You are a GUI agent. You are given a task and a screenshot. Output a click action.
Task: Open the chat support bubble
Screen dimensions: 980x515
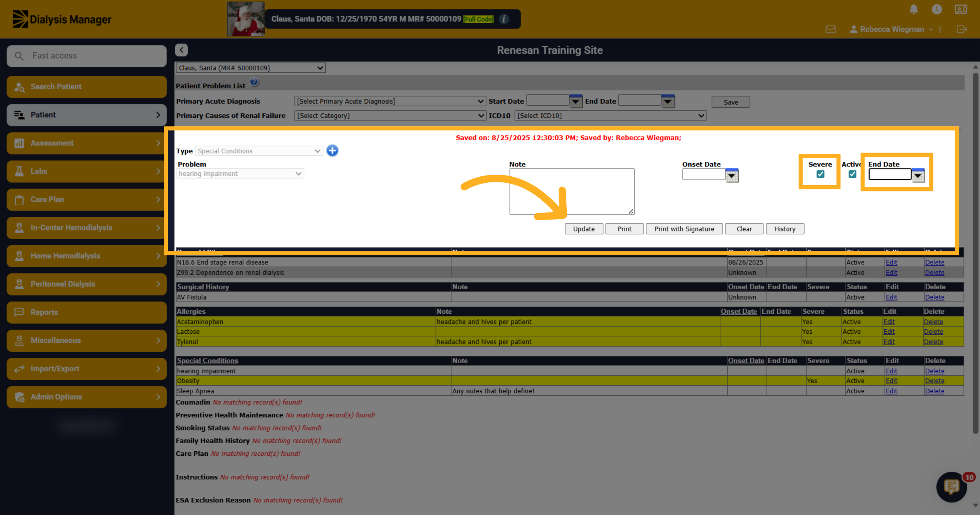click(x=951, y=487)
